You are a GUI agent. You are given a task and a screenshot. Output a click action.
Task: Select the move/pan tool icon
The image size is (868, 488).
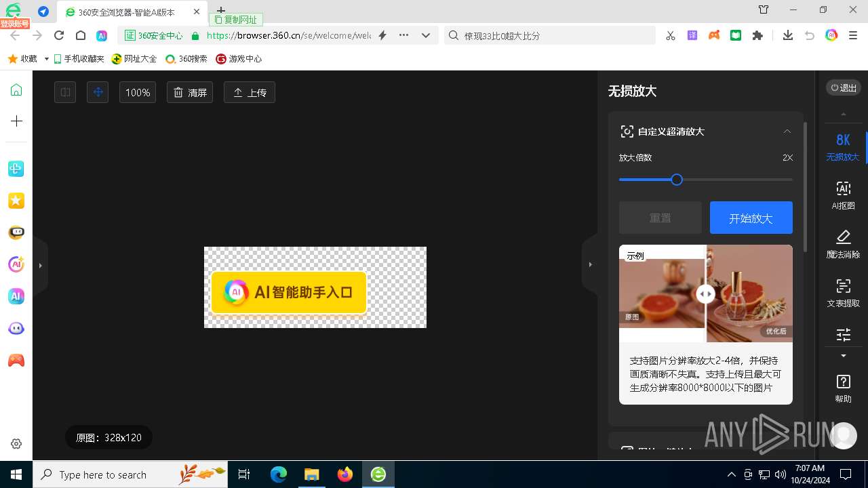pyautogui.click(x=98, y=92)
